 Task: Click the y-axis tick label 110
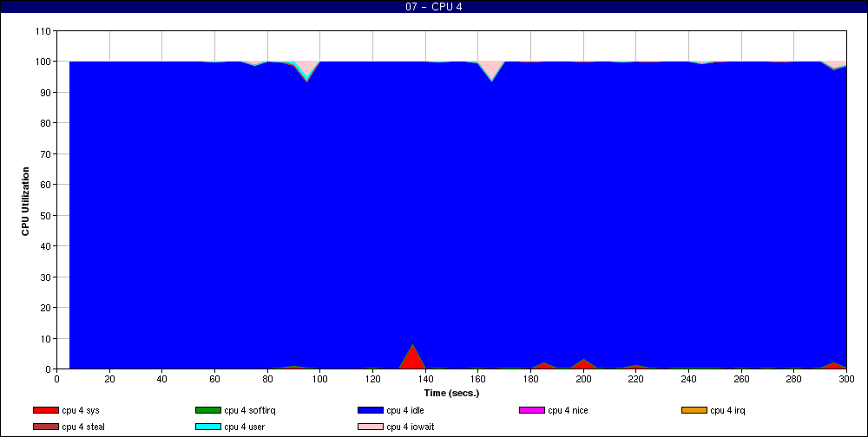43,31
